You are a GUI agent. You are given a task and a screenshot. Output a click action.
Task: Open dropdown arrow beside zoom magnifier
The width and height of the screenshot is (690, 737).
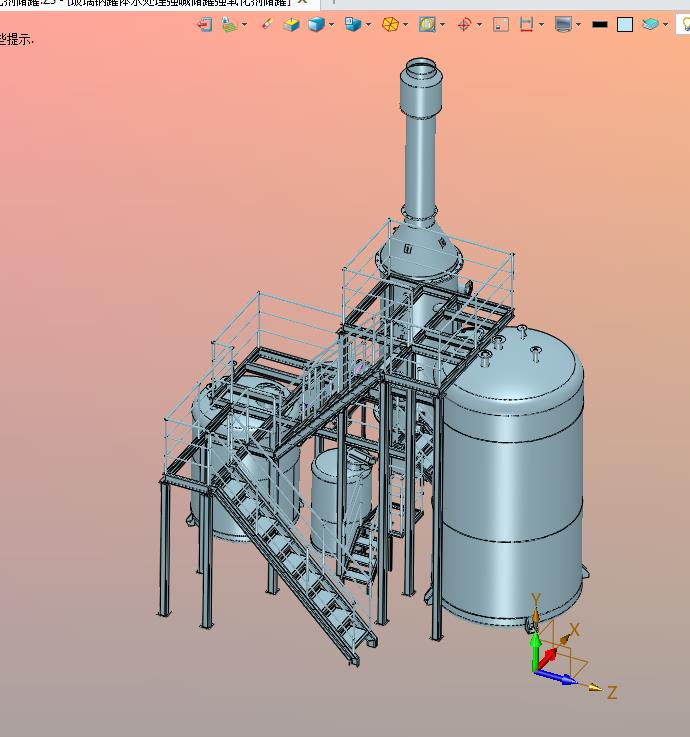click(442, 24)
